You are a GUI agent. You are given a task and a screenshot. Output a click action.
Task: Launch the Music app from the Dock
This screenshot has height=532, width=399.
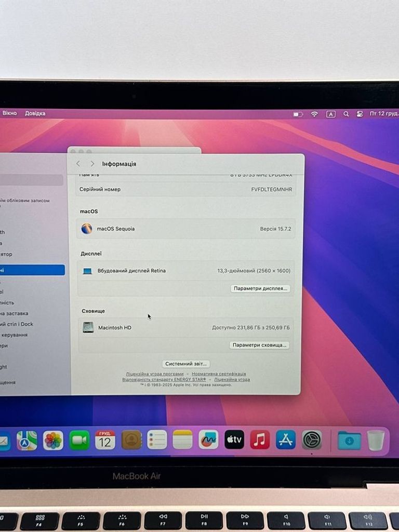260,440
